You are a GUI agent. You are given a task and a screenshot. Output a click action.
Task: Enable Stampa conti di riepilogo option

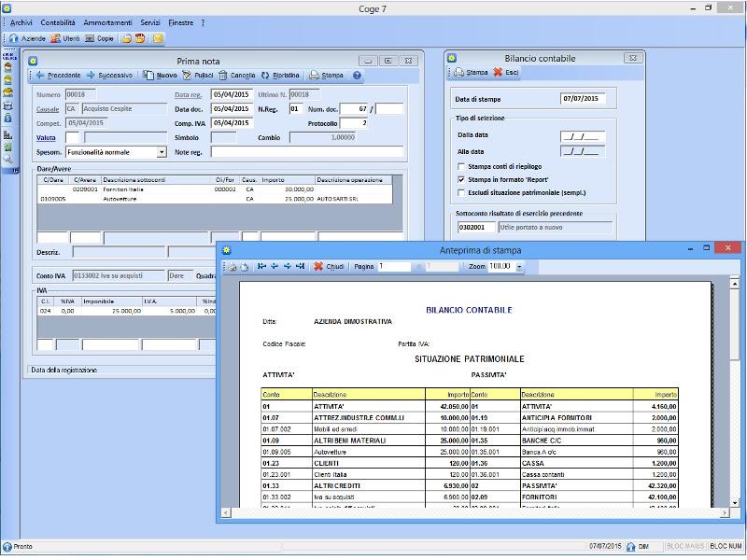click(460, 166)
